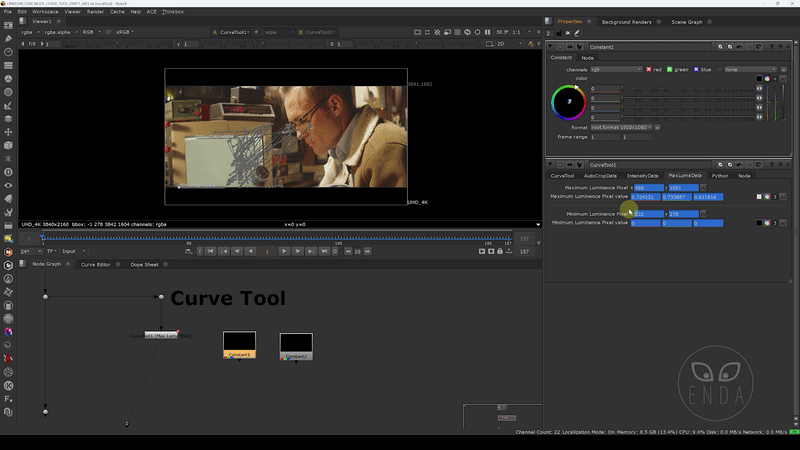Open the File menu
800x450 pixels.
(8, 11)
